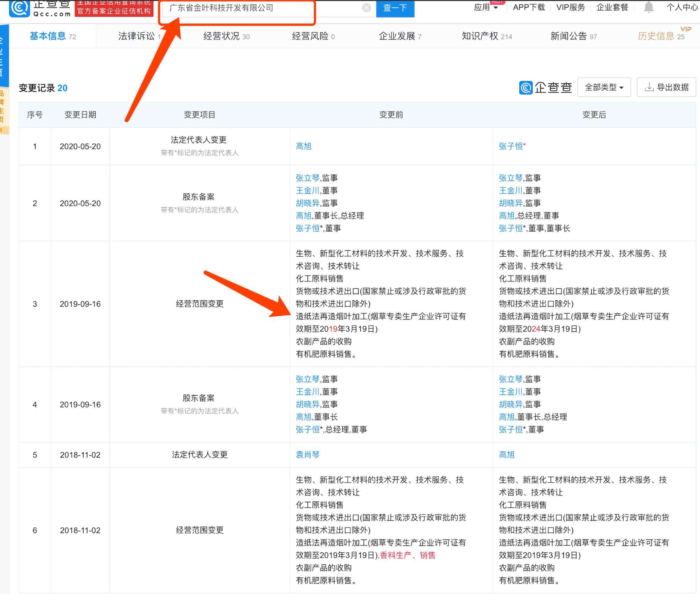Viewport: 700px width, 594px height.
Task: Click the 2018-11-02 date in row 5
Action: 80,455
